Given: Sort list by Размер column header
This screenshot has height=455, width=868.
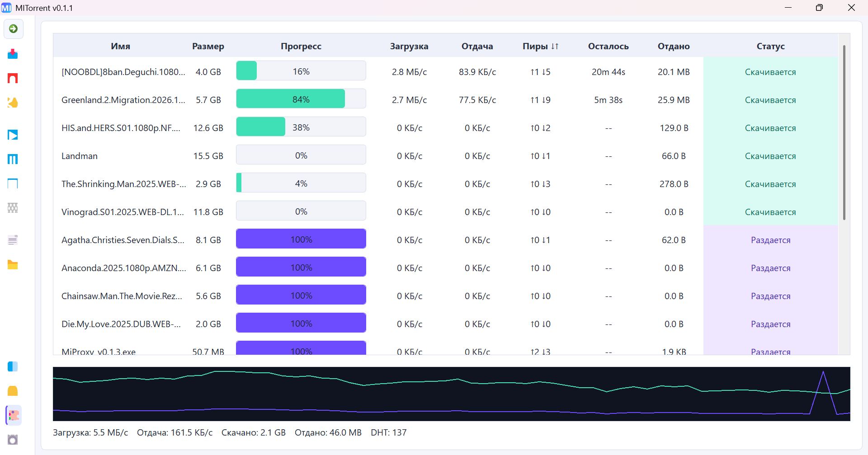Looking at the screenshot, I should (208, 46).
